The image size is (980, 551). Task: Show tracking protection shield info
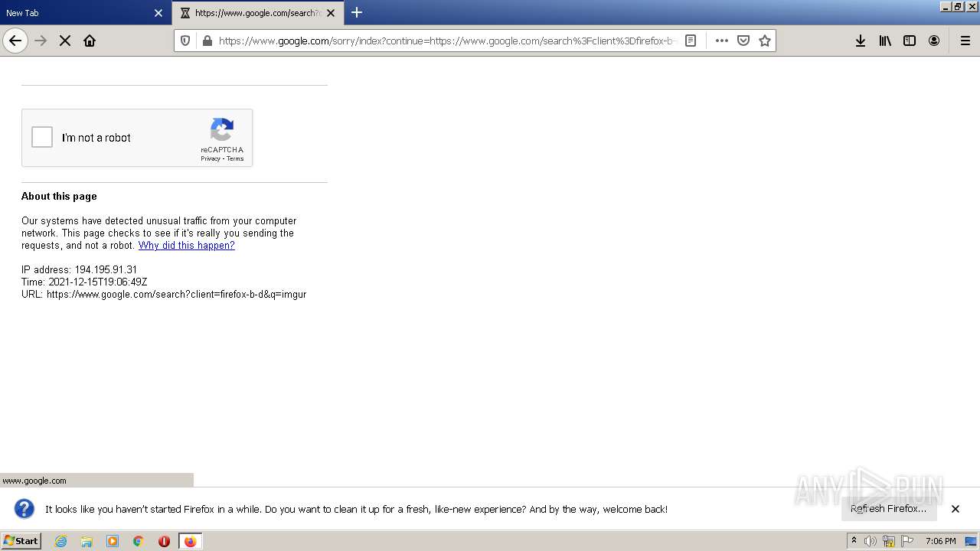[185, 41]
